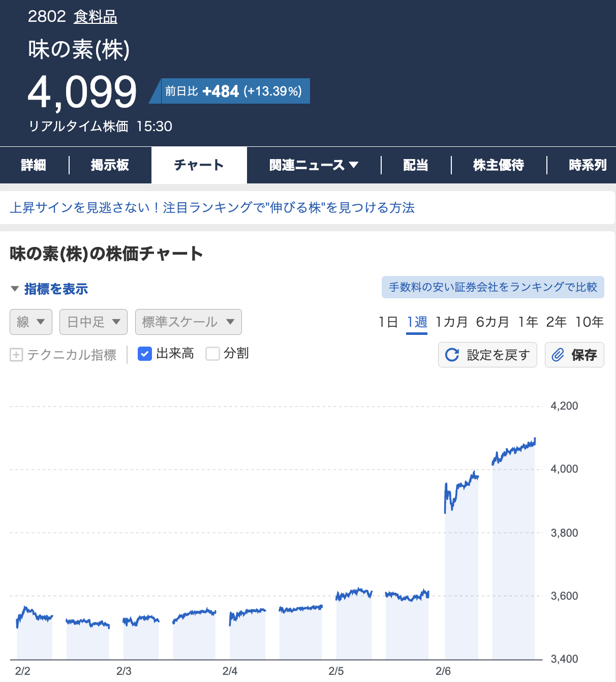This screenshot has height=682, width=616.
Task: Switch chart range to 10年
Action: 589,322
